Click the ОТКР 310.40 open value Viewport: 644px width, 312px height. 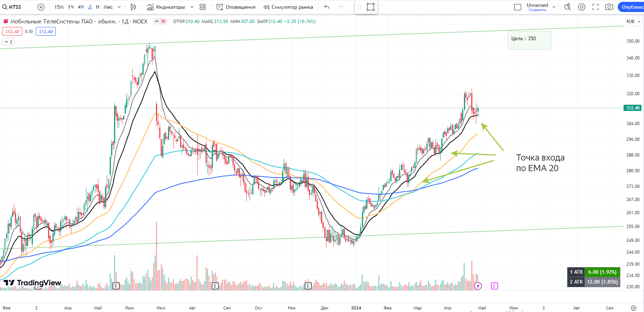[x=186, y=22]
